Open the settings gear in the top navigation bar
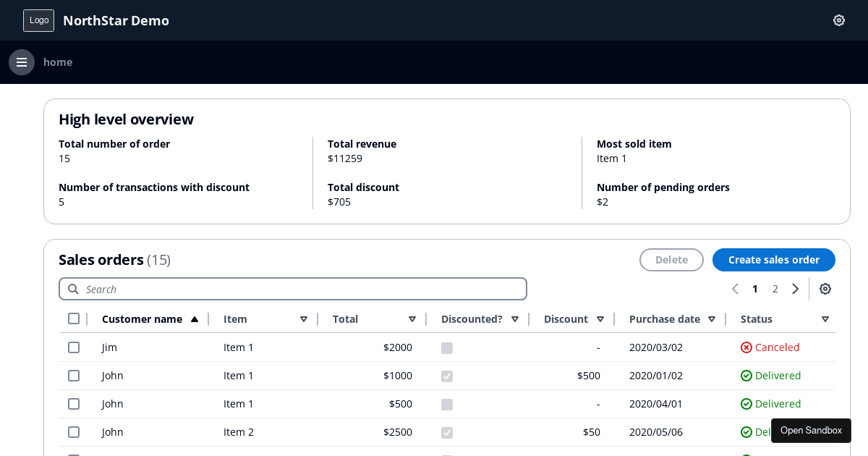Viewport: 868px width, 456px height. pyautogui.click(x=838, y=20)
